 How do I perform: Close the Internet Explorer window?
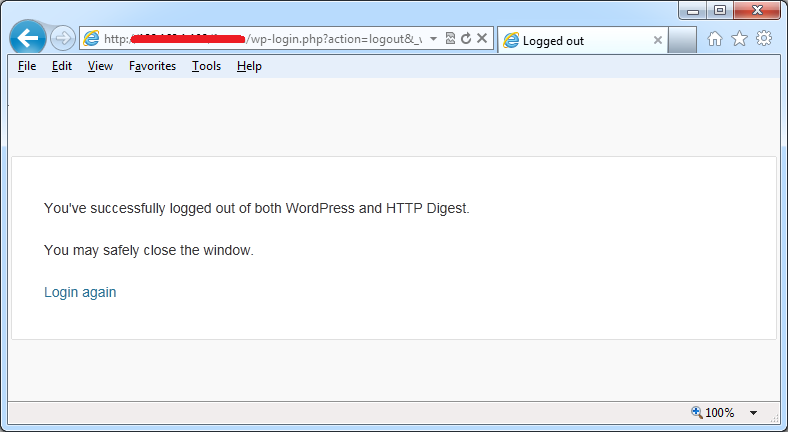pyautogui.click(x=757, y=11)
